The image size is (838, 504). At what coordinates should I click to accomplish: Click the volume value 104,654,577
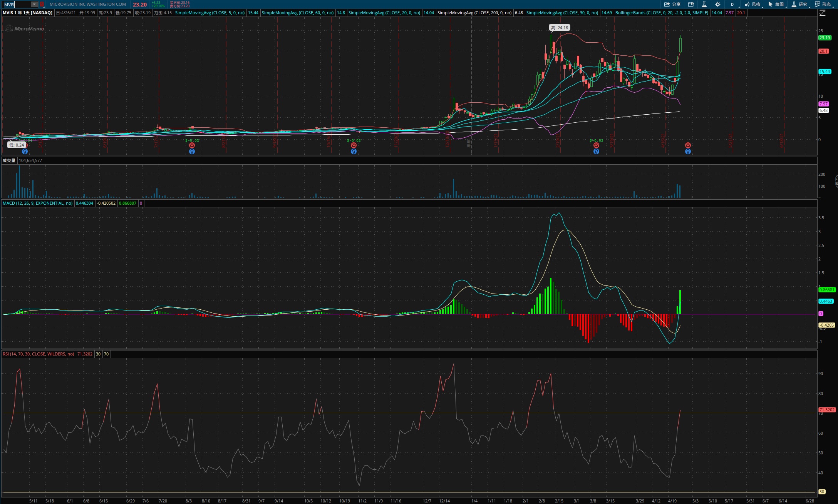30,160
